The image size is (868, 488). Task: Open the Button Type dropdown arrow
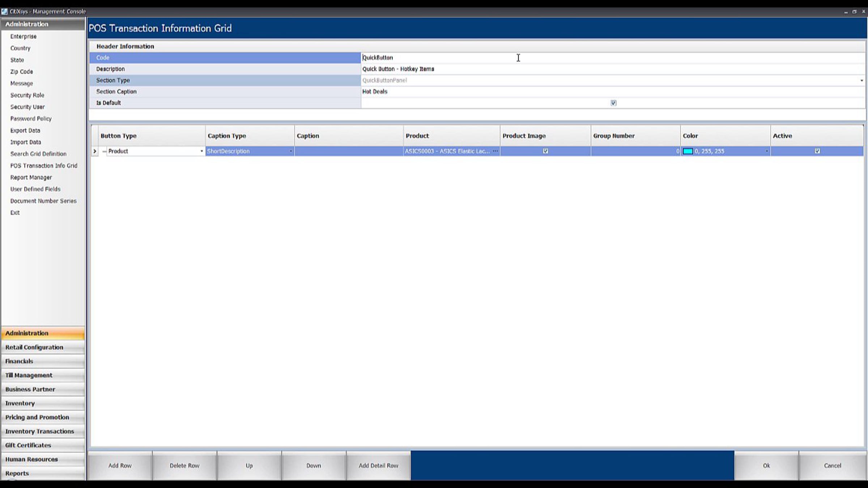tap(201, 151)
